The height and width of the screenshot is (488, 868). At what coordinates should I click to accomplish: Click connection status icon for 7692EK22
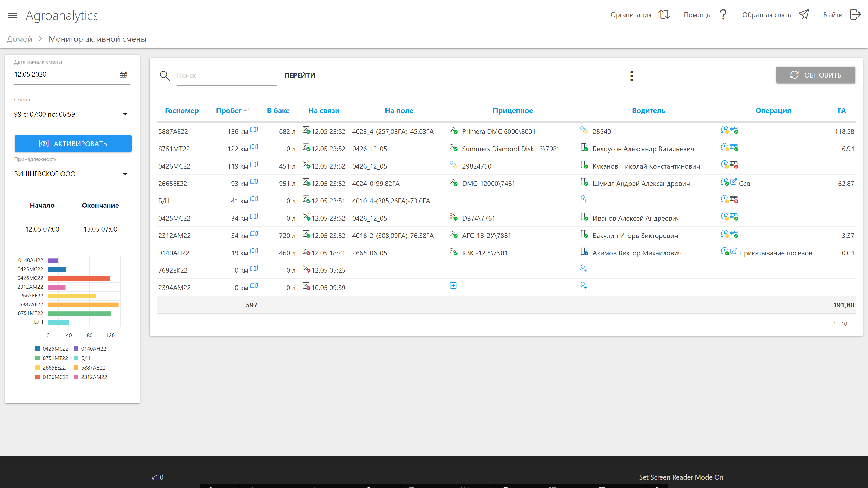pyautogui.click(x=306, y=269)
